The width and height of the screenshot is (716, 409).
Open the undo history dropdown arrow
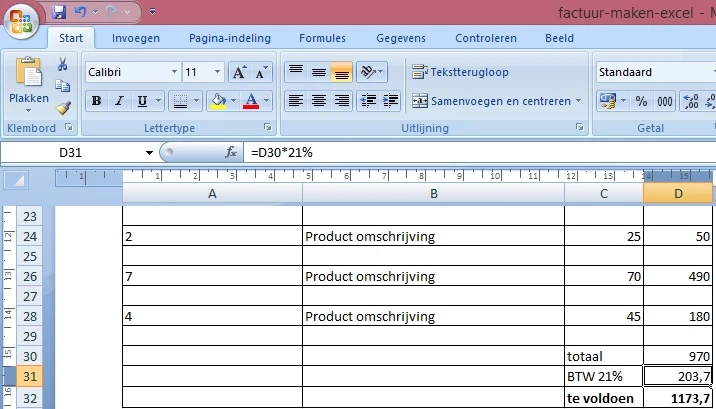[x=95, y=12]
